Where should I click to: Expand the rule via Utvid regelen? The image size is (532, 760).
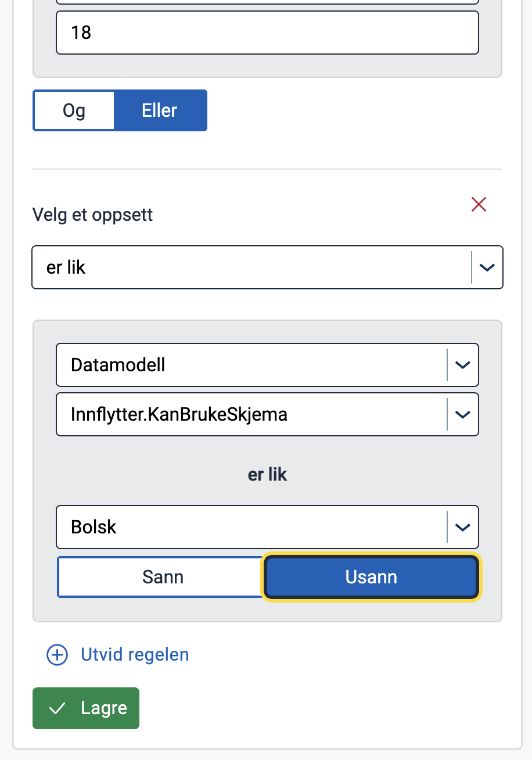(x=134, y=654)
